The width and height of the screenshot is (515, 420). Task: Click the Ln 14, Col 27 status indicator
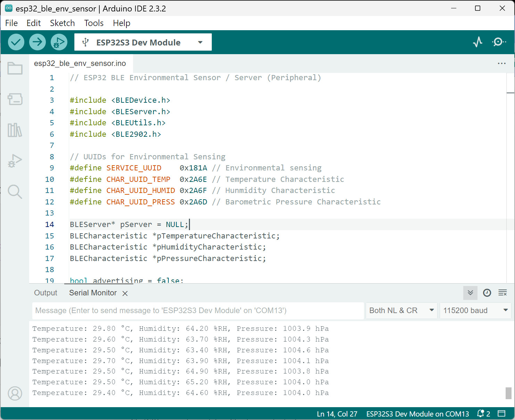pyautogui.click(x=337, y=414)
